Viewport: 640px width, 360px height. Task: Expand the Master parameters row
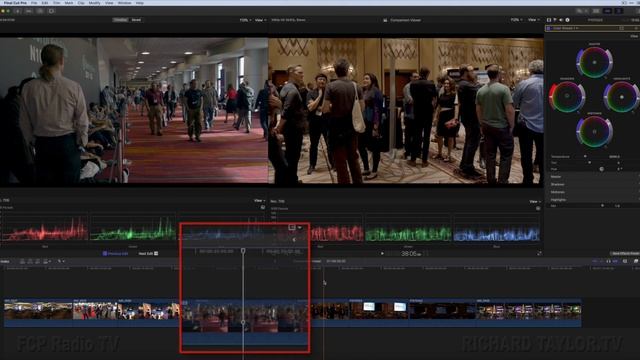pos(593,177)
